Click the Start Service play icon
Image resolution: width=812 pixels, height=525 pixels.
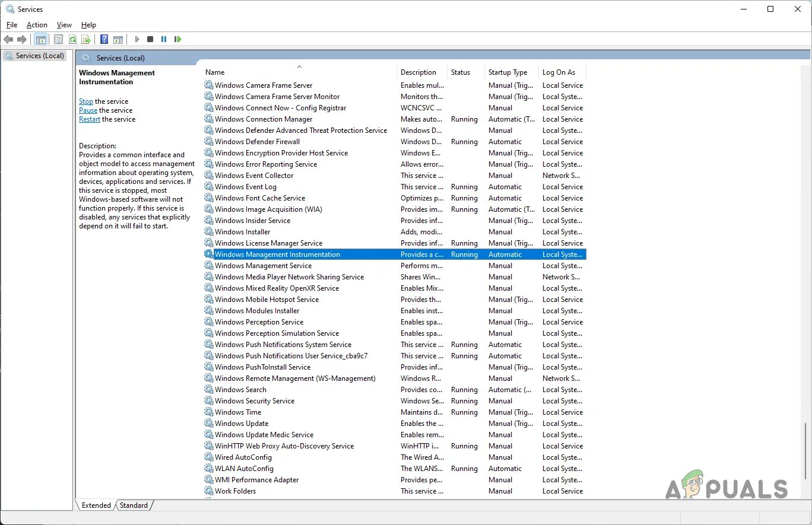point(137,39)
